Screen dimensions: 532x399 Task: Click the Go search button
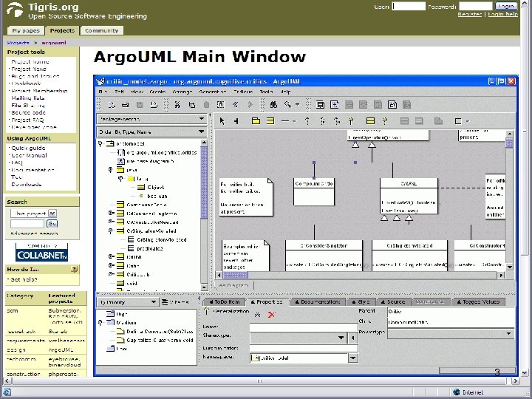pos(52,224)
